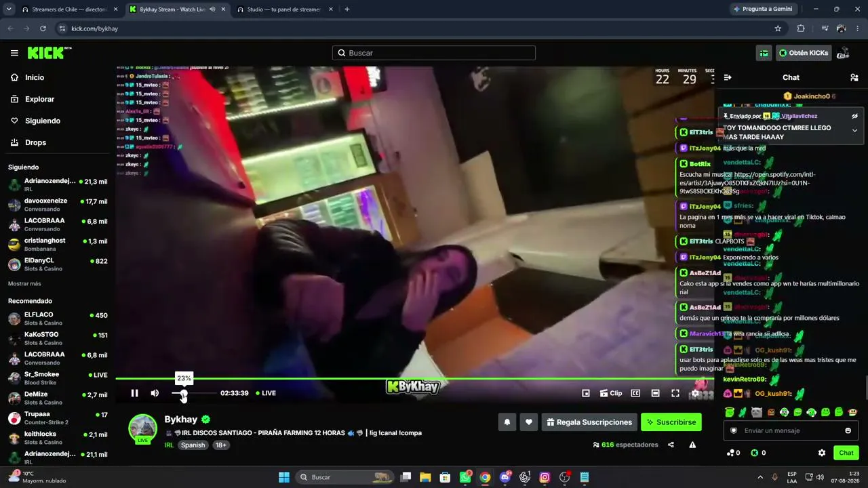Toggle stream notifications bell

coord(507,422)
